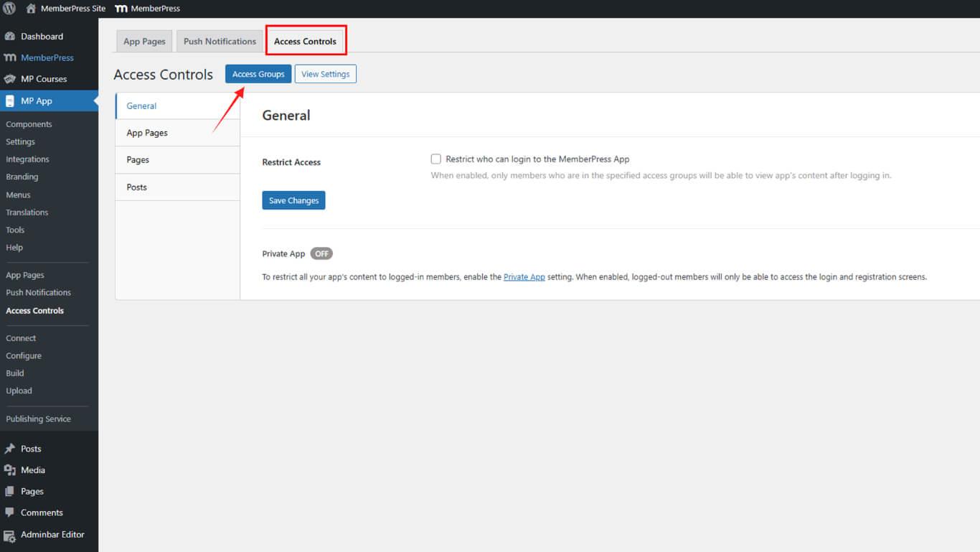The height and width of the screenshot is (552, 980).
Task: Click the MemberPress logo in admin bar
Action: (121, 9)
